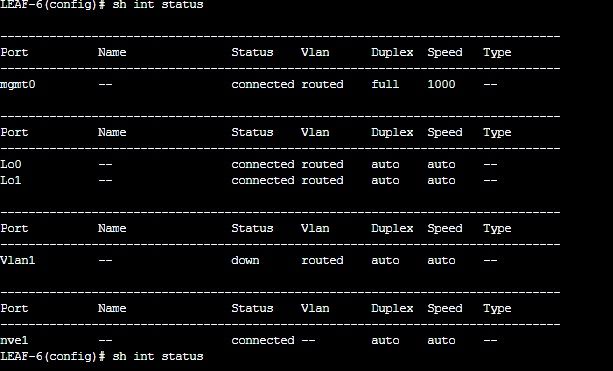The height and width of the screenshot is (371, 613).
Task: Click the 'down' status of Vlan1
Action: point(245,260)
